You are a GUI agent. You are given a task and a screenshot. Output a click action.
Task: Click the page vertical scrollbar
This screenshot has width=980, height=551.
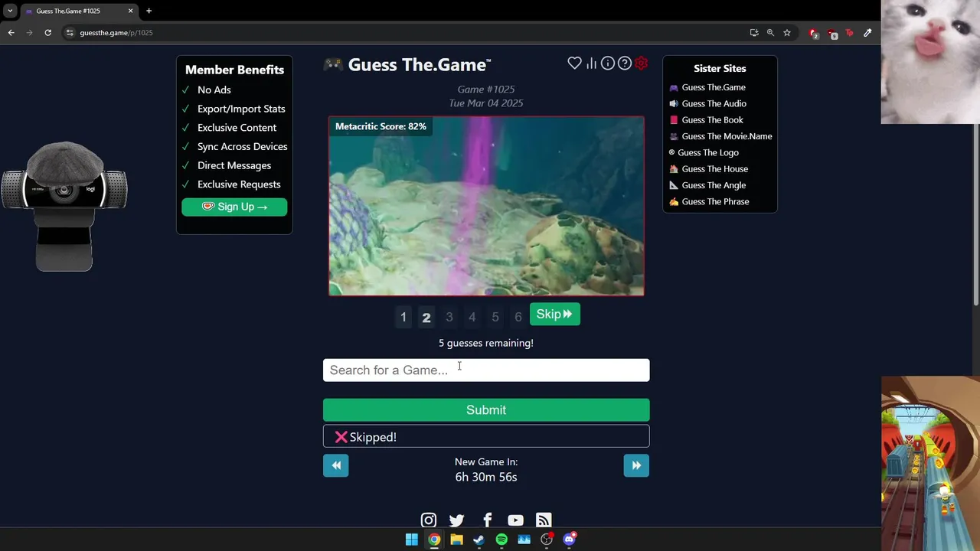(x=976, y=176)
